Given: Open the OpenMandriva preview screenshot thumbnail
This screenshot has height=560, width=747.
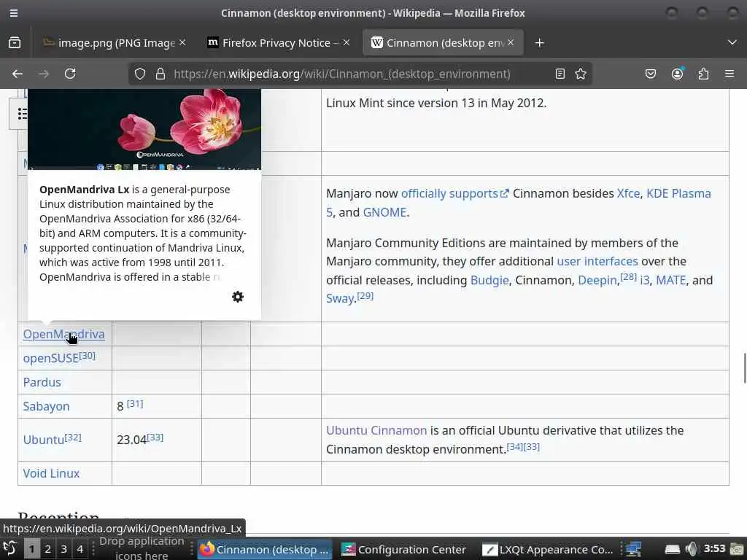Looking at the screenshot, I should (144, 129).
